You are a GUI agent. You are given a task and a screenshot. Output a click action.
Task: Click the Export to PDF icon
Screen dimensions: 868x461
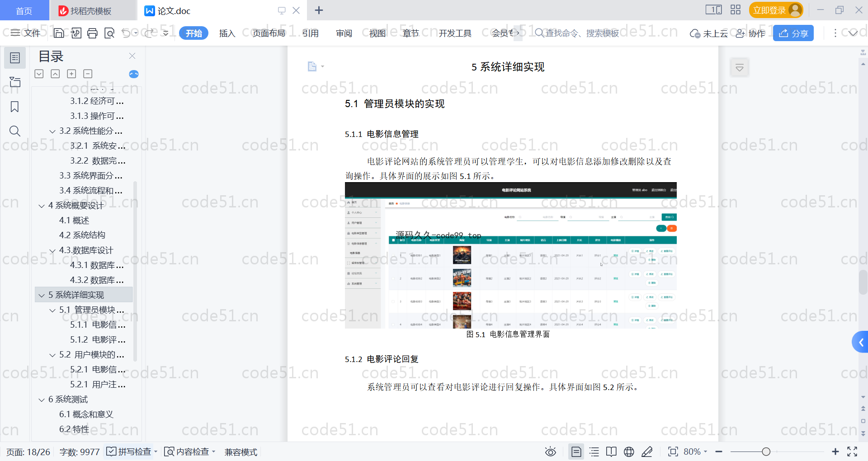(76, 33)
